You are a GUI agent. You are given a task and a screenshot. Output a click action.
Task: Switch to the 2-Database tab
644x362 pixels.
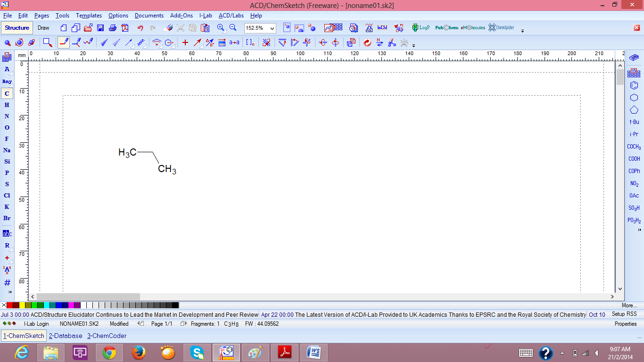65,336
